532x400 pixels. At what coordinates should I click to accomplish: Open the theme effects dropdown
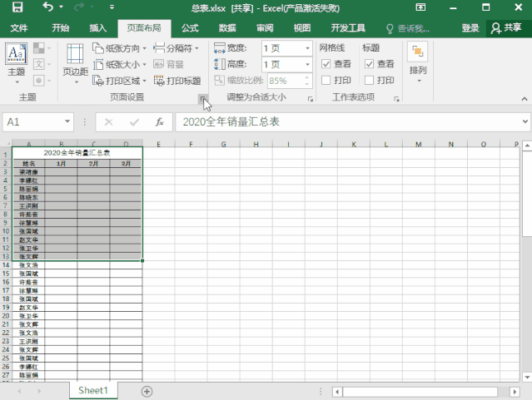42,81
